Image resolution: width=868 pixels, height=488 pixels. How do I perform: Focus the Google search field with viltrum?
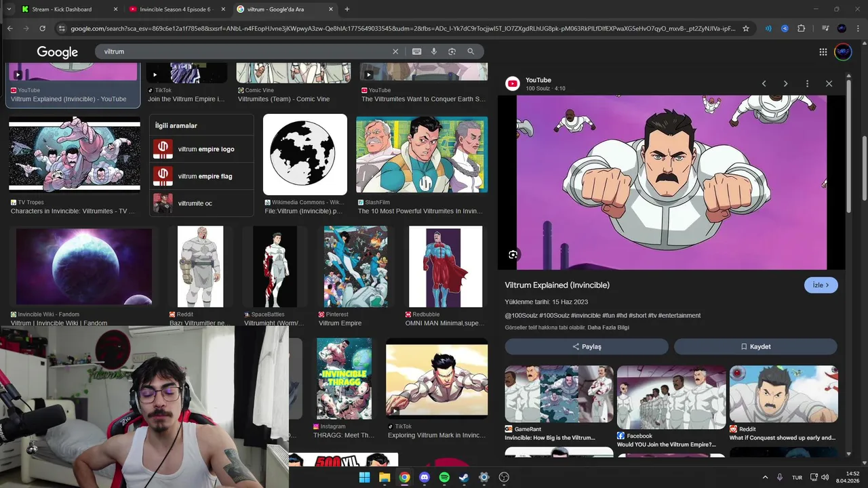[x=244, y=52]
